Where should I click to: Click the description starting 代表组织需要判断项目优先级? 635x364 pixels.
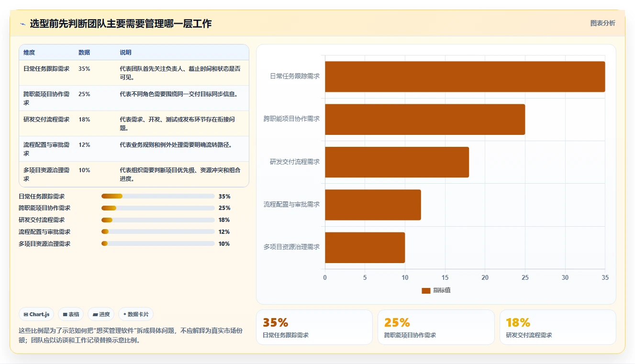coord(180,175)
